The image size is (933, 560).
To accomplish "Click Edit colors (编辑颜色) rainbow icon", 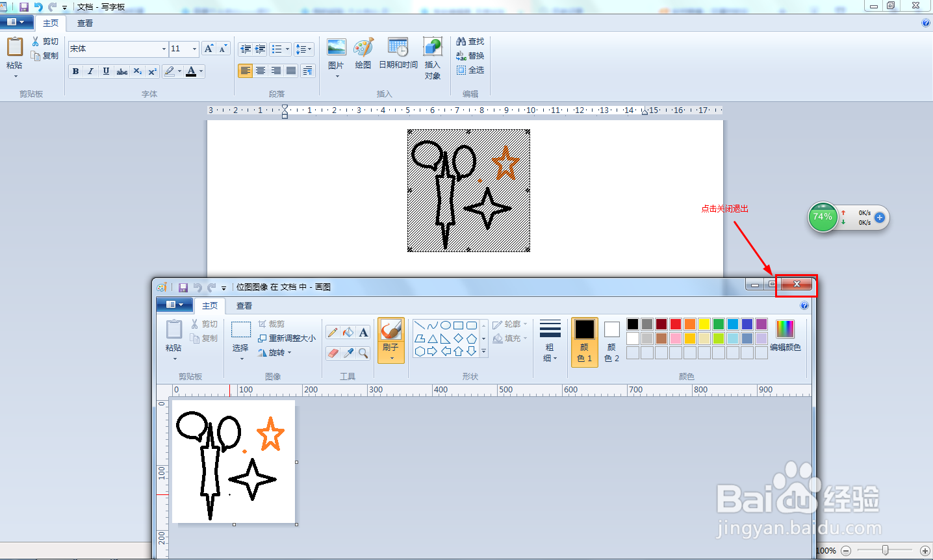I will click(786, 329).
